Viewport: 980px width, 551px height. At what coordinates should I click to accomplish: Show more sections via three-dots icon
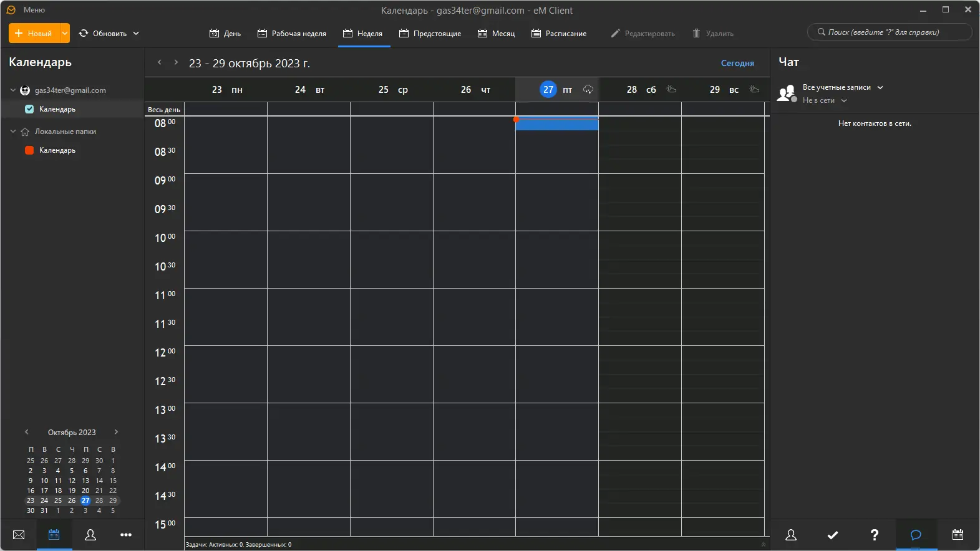[x=126, y=535]
